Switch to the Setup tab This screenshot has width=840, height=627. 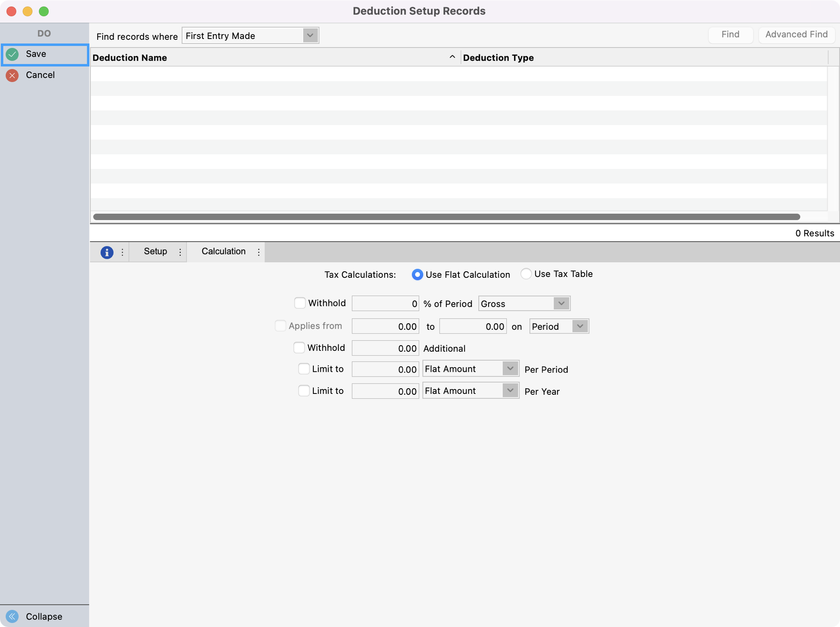coord(155,252)
